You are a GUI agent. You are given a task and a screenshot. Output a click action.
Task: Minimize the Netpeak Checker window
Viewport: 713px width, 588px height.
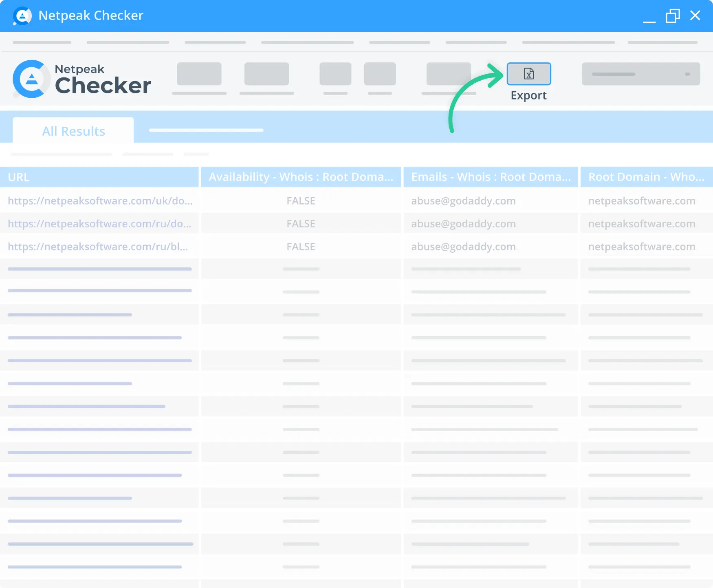click(649, 21)
